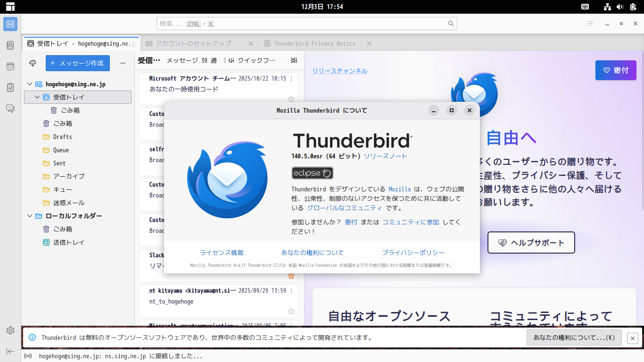Open the folder pane more options menu
The height and width of the screenshot is (362, 644).
tap(123, 63)
